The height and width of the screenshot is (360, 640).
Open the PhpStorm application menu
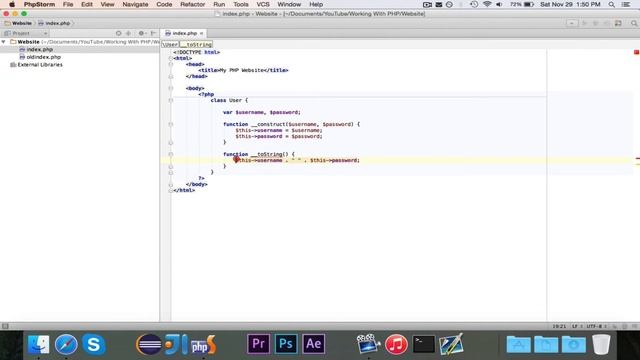[x=39, y=4]
